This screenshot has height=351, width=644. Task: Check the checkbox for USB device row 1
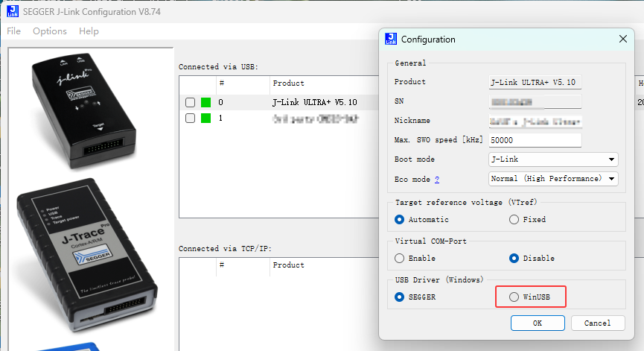click(190, 118)
